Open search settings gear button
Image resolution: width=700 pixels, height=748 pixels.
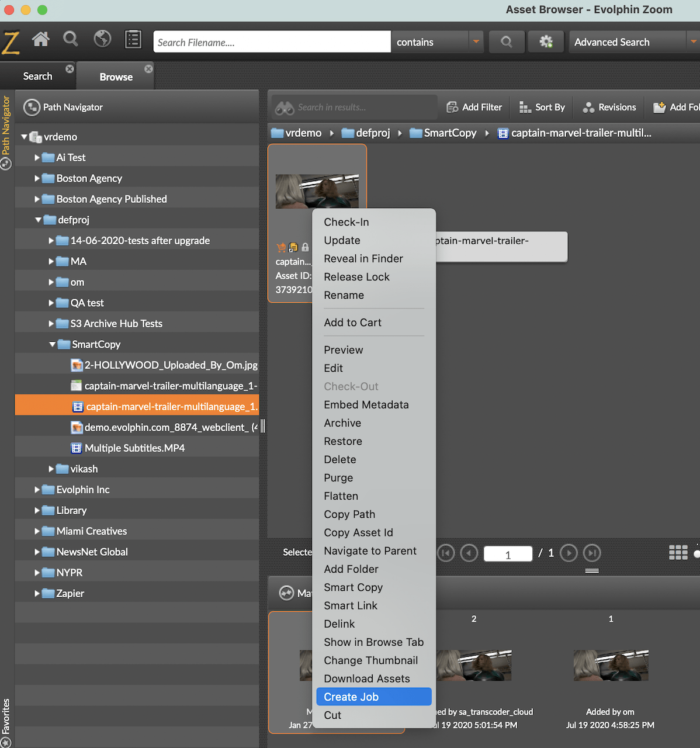[x=546, y=41]
